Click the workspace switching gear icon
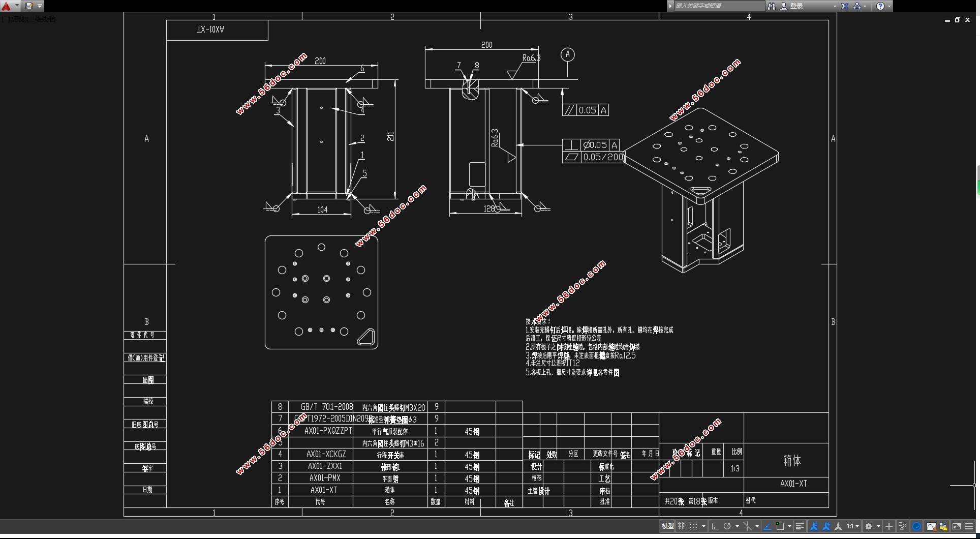 (x=869, y=526)
